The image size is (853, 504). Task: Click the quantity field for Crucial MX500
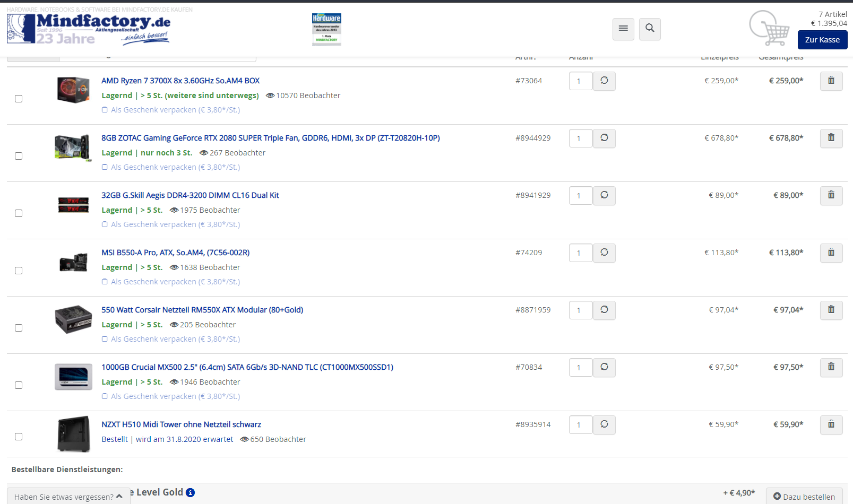[x=581, y=368]
